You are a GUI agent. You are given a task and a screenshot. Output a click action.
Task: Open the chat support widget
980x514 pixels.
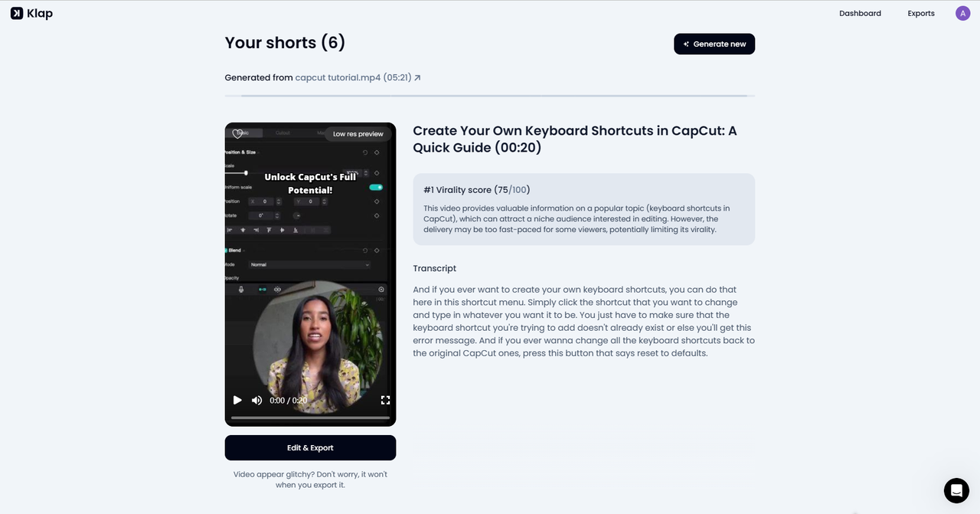coord(956,490)
